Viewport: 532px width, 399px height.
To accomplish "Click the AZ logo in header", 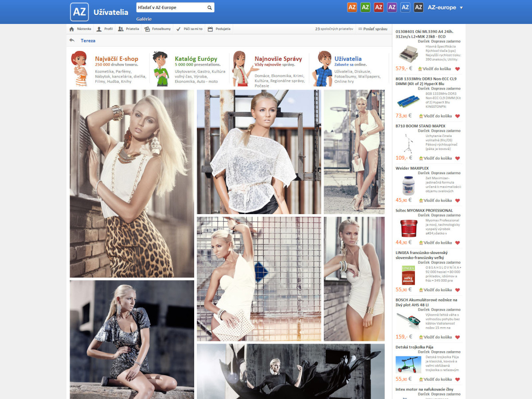I will pyautogui.click(x=79, y=12).
